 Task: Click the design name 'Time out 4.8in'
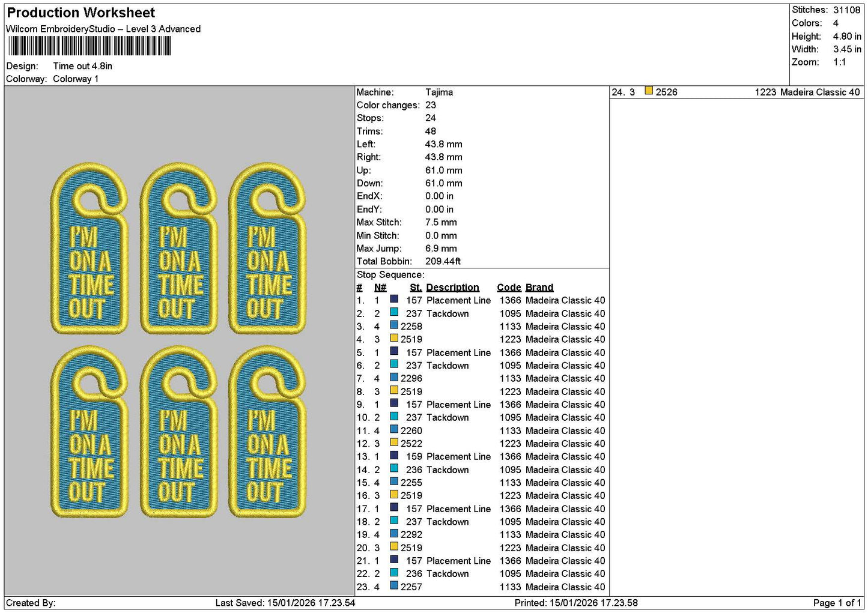pyautogui.click(x=83, y=66)
